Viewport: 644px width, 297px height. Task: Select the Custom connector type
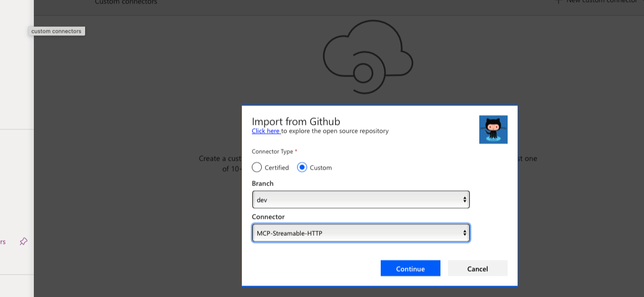coord(303,167)
